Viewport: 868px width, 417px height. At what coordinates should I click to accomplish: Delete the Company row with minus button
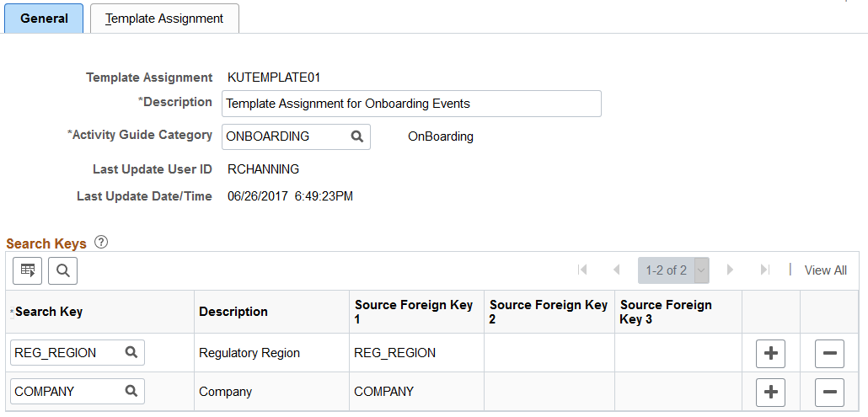click(x=829, y=392)
